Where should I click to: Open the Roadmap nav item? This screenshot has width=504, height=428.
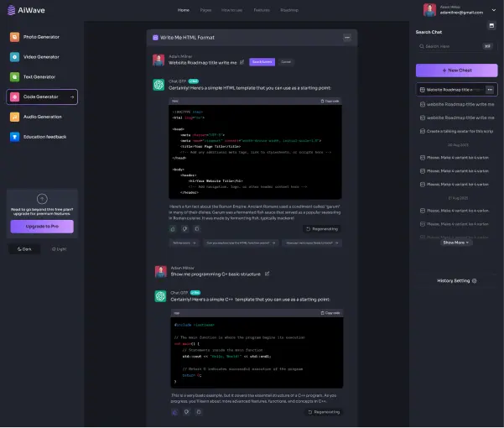coord(289,10)
